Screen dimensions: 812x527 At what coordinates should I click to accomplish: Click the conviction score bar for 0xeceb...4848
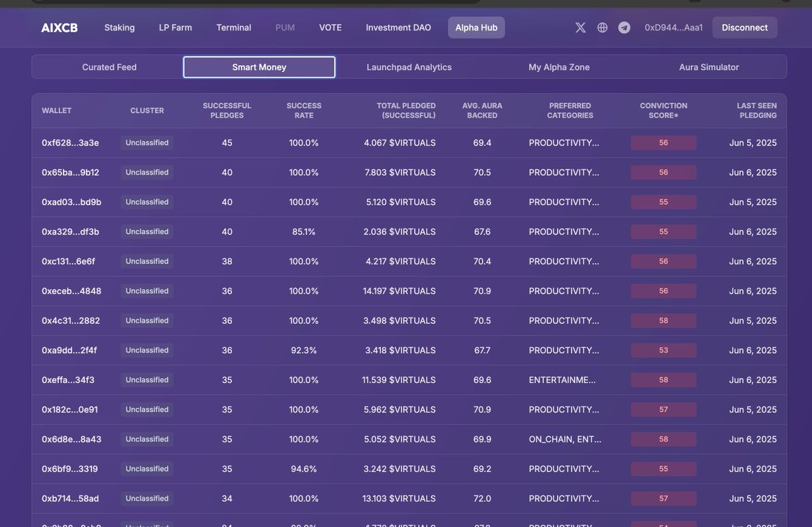tap(663, 291)
